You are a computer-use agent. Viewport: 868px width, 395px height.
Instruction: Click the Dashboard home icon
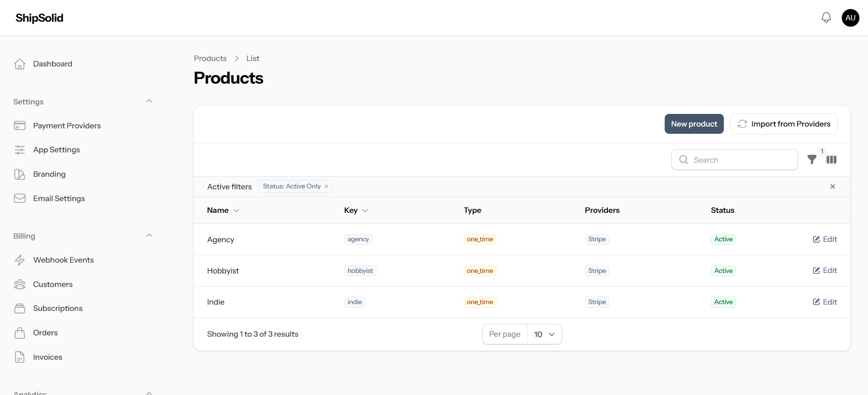click(x=20, y=64)
